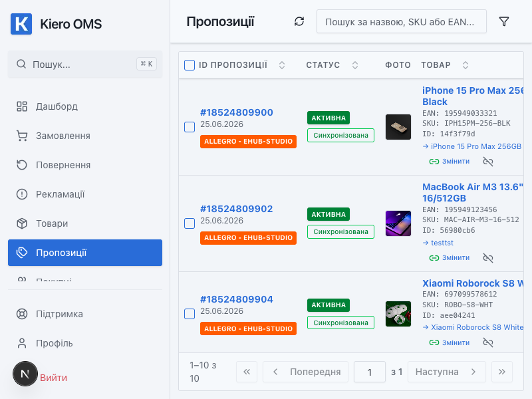Go to the last page with double-right arrows
Viewport: 532px width, 399px height.
point(502,372)
